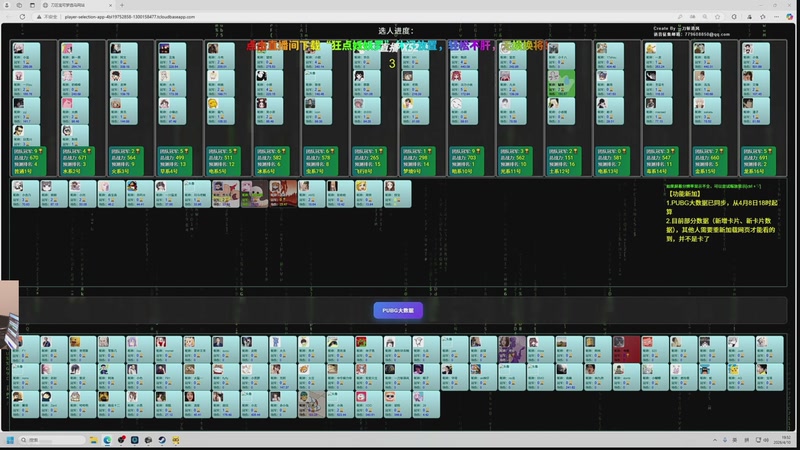Select the 毒系14号 team summary card
Viewport: 800px width, 450px height.
[x=661, y=161]
